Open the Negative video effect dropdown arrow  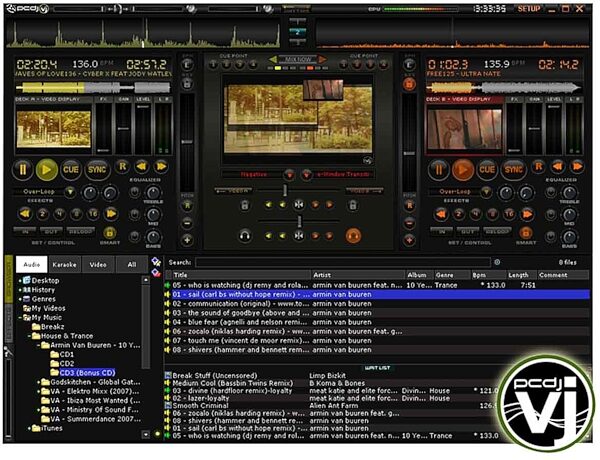[289, 175]
